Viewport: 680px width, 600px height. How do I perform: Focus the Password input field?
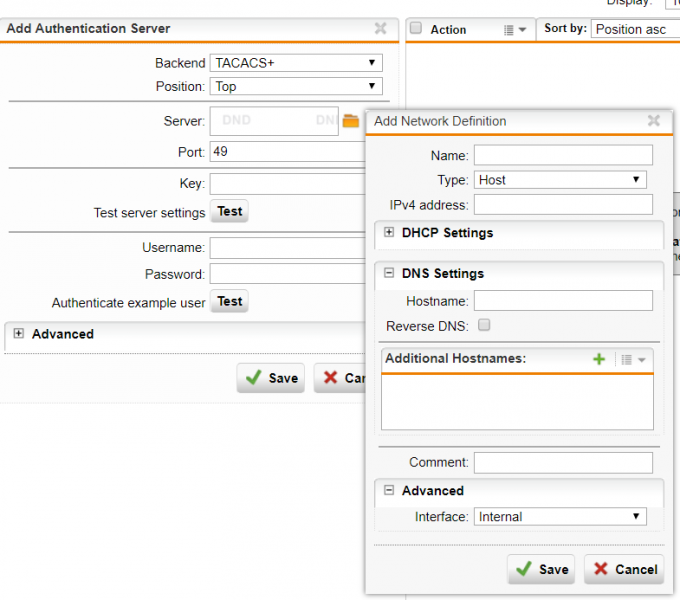[288, 274]
